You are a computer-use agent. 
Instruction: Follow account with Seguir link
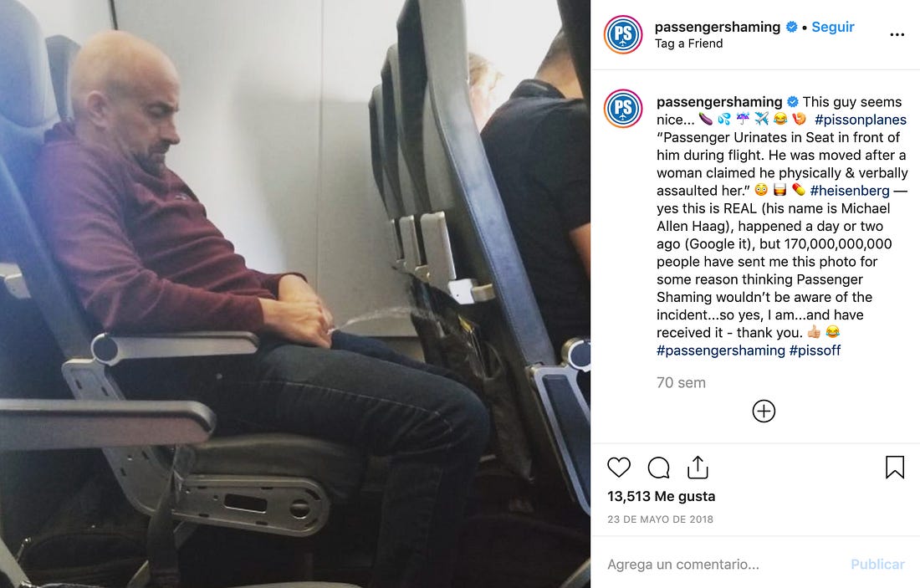pos(832,27)
